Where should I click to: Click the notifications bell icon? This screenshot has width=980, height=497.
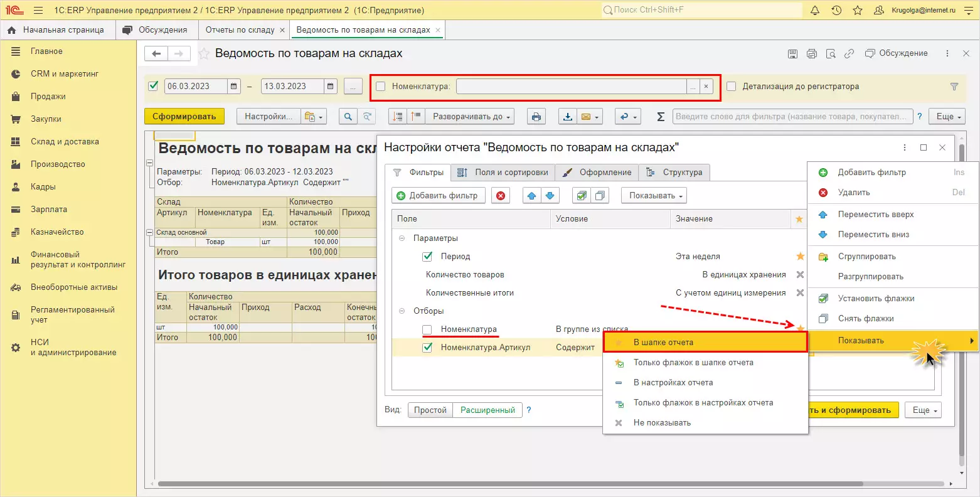tap(815, 11)
